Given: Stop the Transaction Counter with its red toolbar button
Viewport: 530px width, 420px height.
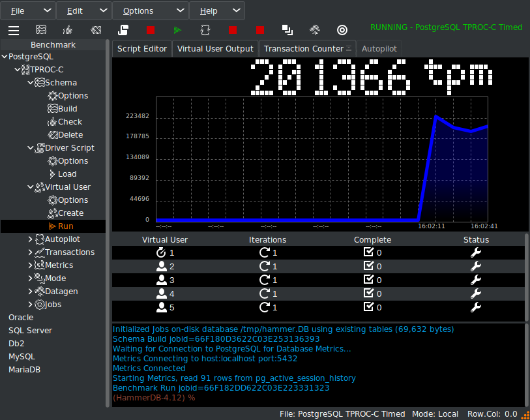Looking at the screenshot, I should pos(233,30).
